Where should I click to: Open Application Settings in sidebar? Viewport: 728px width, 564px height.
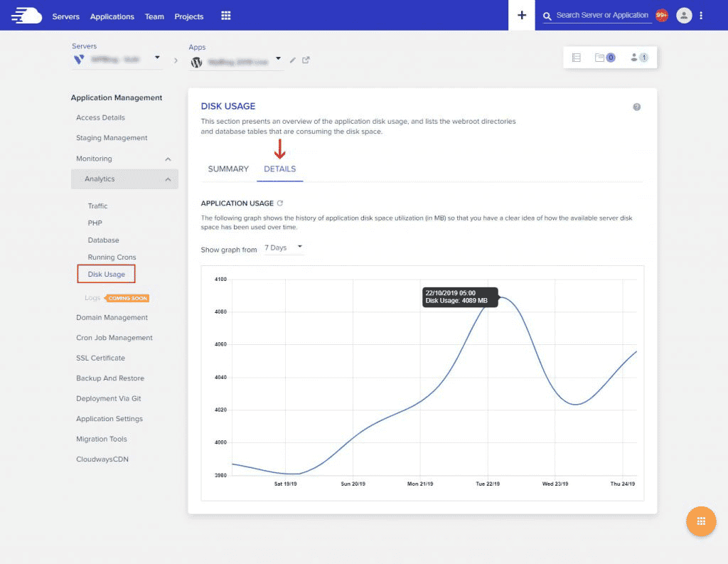tap(109, 419)
